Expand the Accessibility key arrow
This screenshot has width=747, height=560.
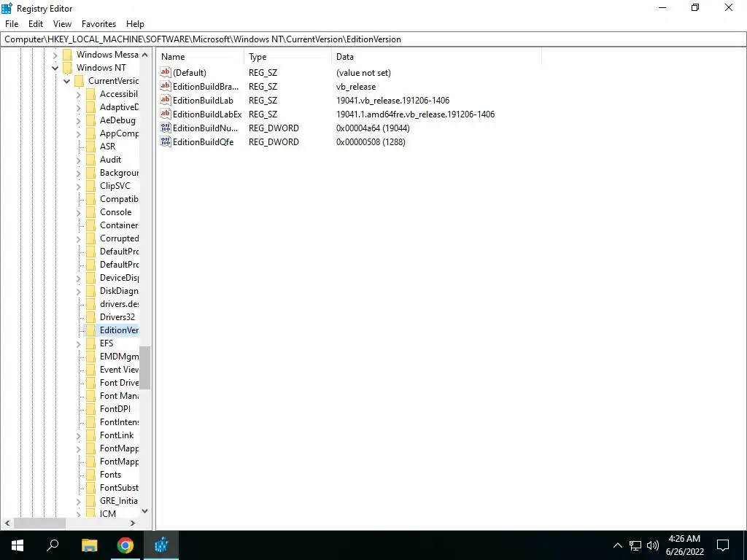click(x=79, y=94)
